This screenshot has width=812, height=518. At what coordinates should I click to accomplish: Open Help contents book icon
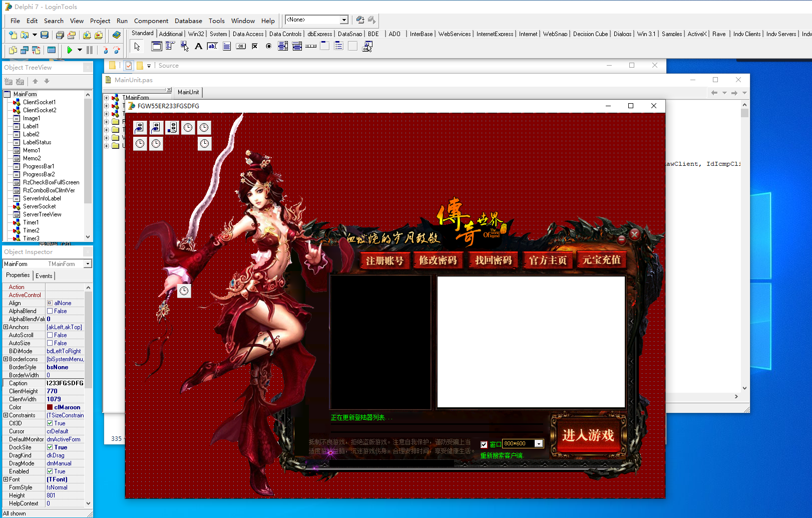117,35
